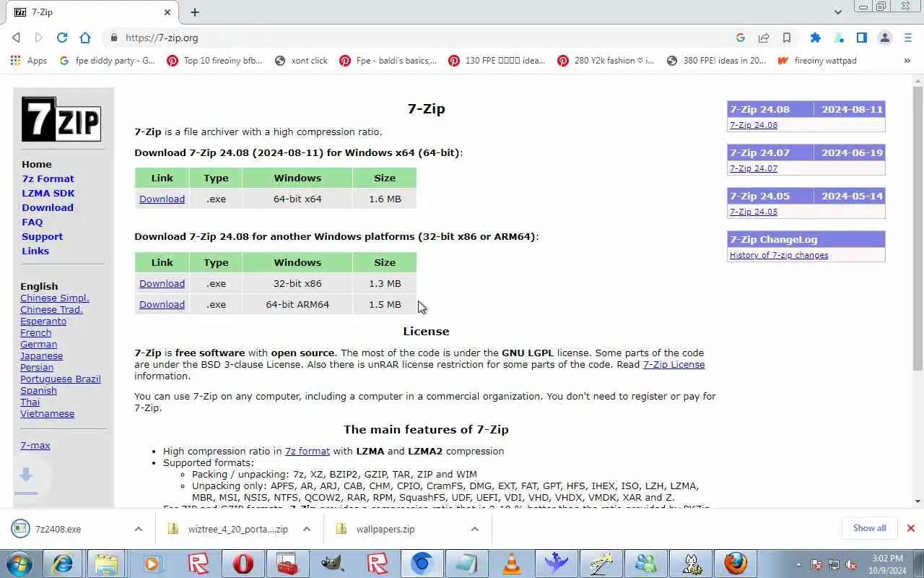The width and height of the screenshot is (924, 578).
Task: Open the Apps grid shortcut
Action: 29,61
